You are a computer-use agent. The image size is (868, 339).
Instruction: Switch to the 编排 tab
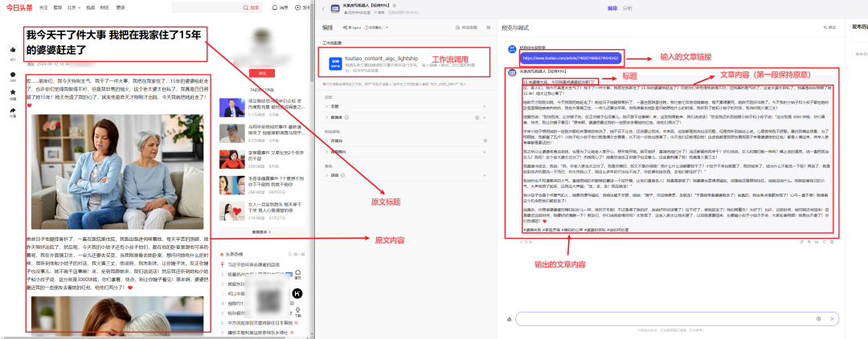click(612, 8)
